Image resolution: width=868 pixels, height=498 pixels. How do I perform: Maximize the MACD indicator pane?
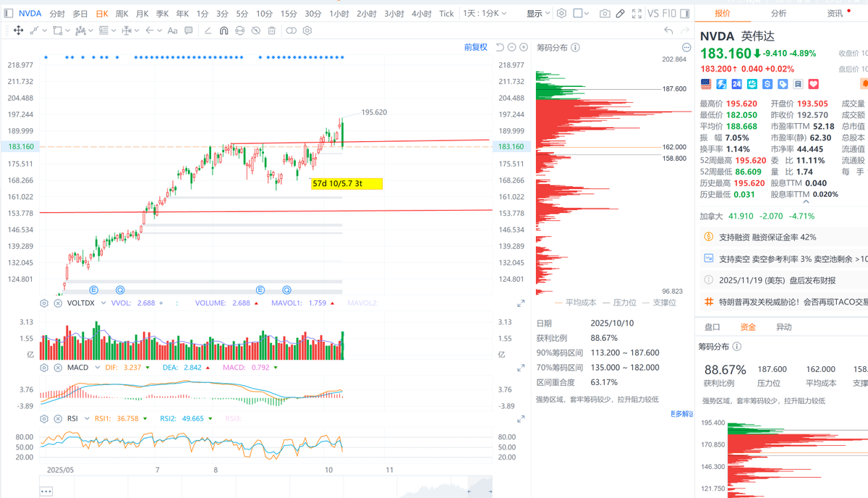tap(521, 368)
